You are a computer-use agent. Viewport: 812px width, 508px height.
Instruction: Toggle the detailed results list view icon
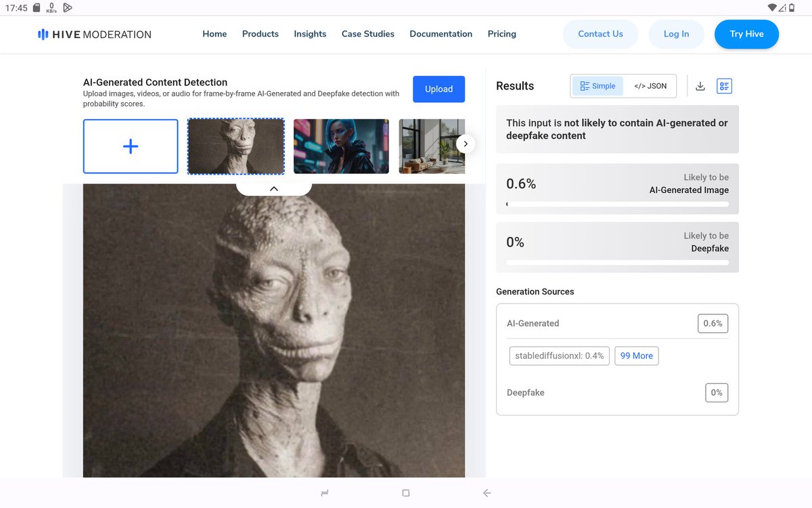pyautogui.click(x=724, y=86)
